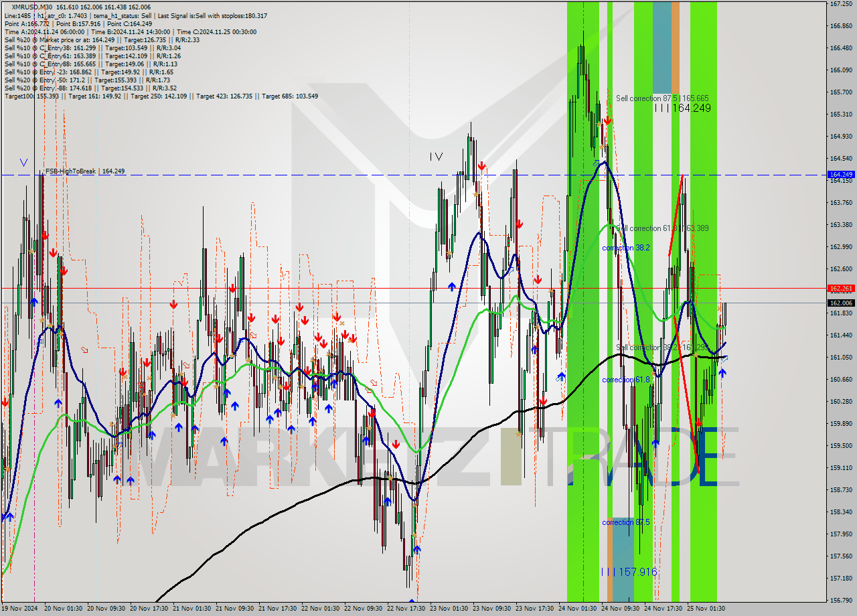Click the blue 'correction 87.5' label
Viewport: 857px width, 616px height.
(626, 522)
